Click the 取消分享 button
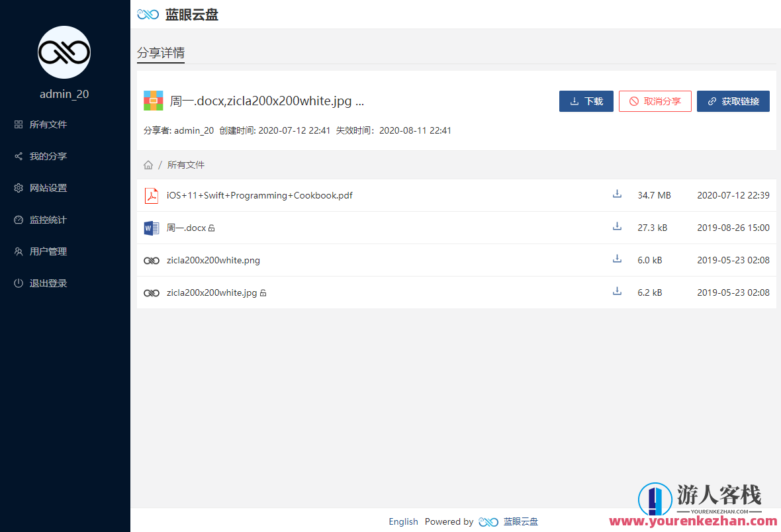781x532 pixels. (655, 101)
